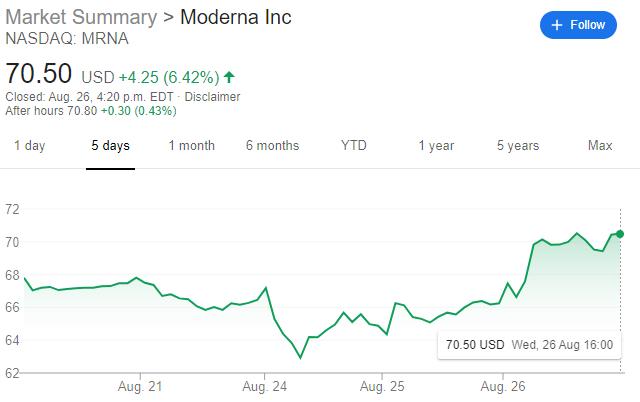Screen dimensions: 640x402
Task: Click the Moderna Inc title
Action: (x=236, y=18)
